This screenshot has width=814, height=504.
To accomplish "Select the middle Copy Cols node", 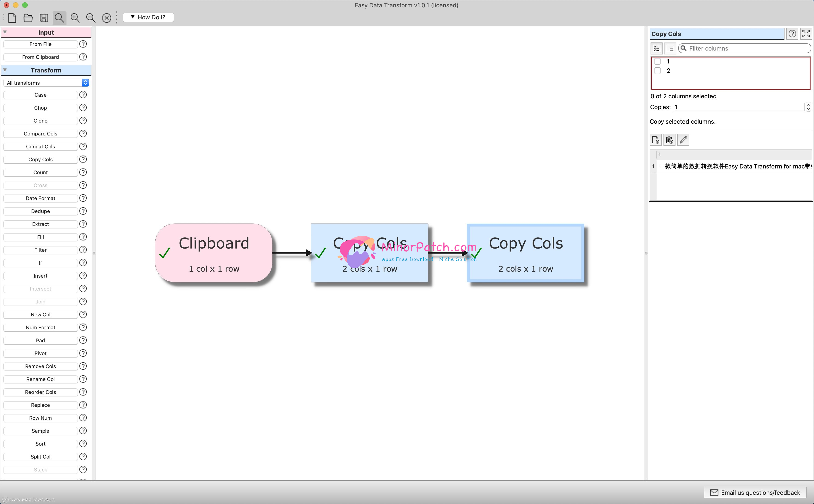I will click(x=369, y=253).
